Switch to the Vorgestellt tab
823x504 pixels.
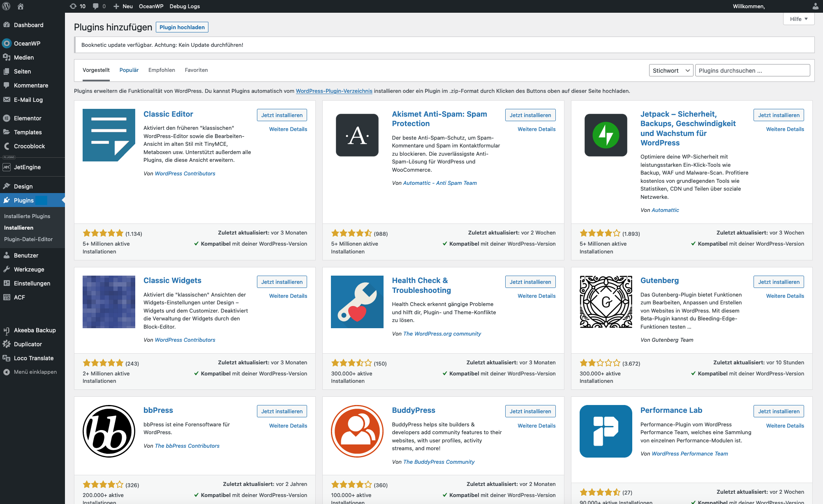[96, 70]
